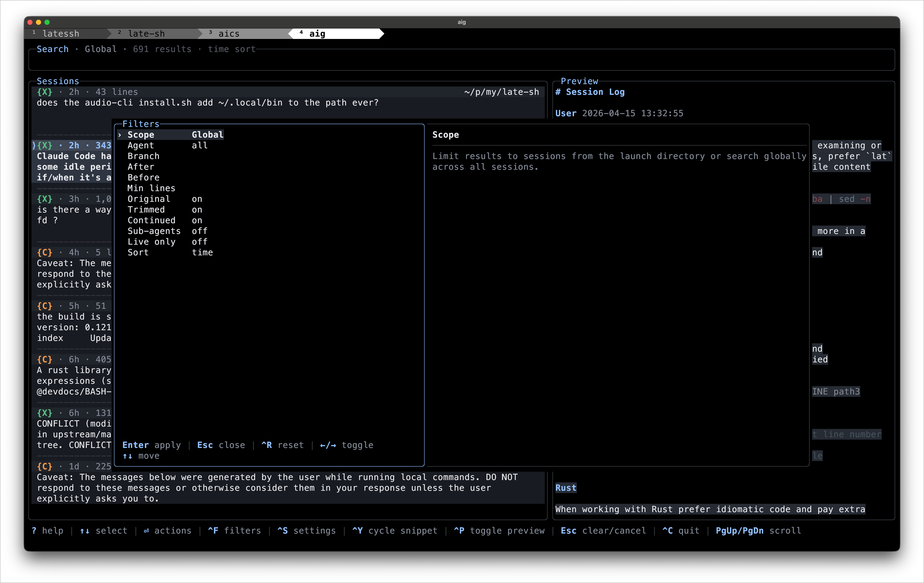Click 'time sort' in search header
Screen dimensions: 924x583
[x=232, y=49]
